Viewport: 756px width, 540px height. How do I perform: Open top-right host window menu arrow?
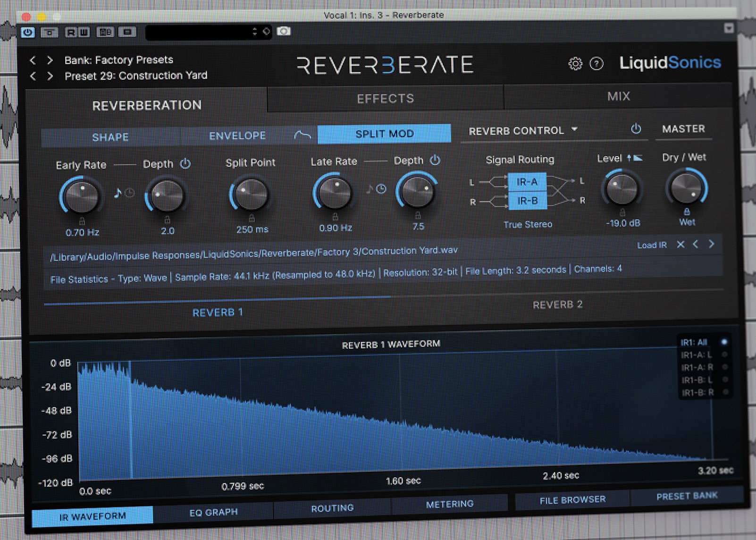tap(729, 28)
